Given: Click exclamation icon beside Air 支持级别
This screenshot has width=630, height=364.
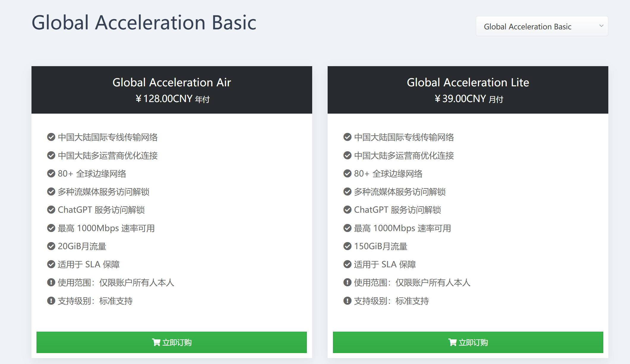Looking at the screenshot, I should coord(51,301).
